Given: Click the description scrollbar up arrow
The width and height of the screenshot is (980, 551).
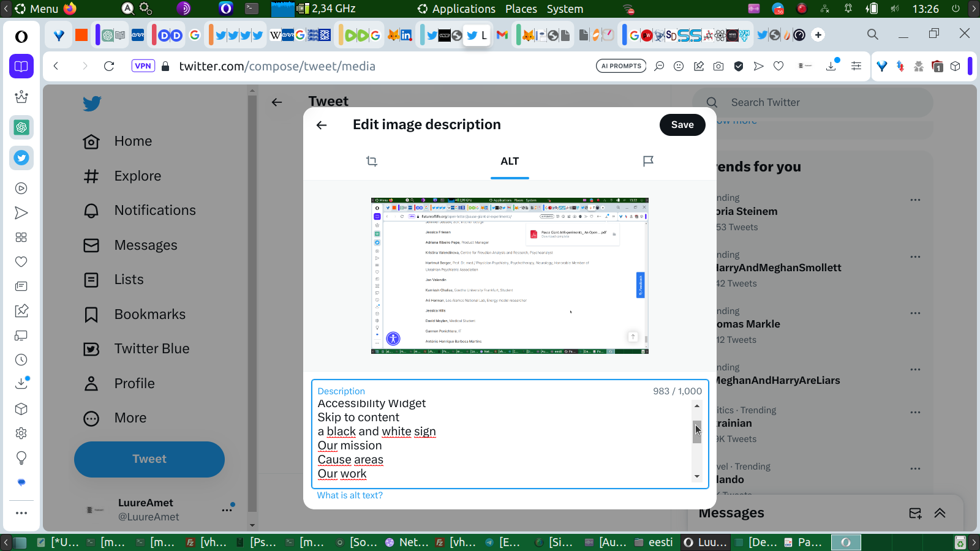Looking at the screenshot, I should pos(697,406).
